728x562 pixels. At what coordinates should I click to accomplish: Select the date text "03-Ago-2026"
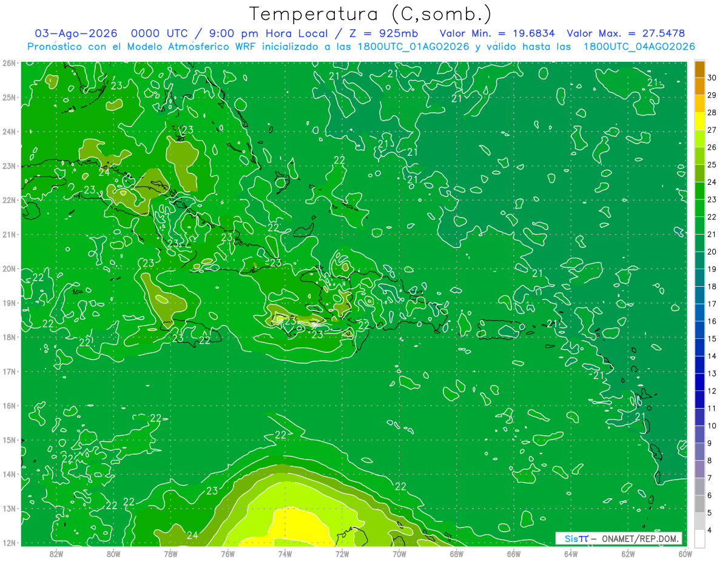76,33
